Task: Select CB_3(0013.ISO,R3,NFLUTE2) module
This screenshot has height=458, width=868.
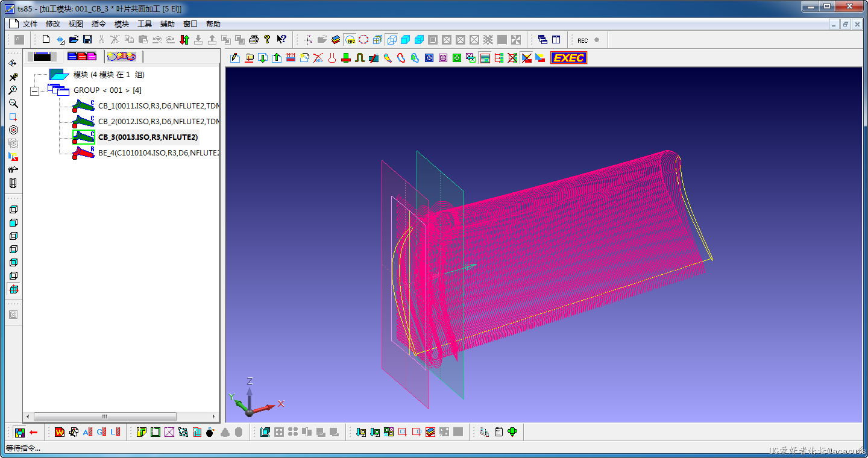Action: [148, 137]
